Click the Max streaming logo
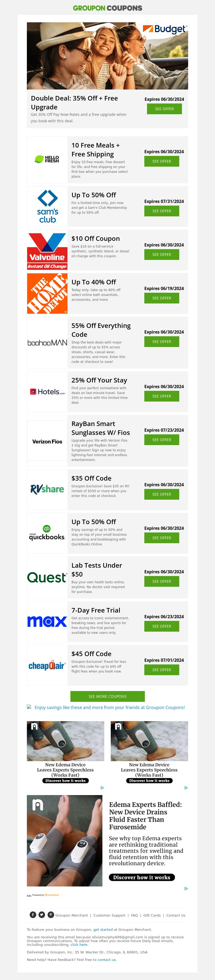This screenshot has height=980, width=215. coord(47,622)
